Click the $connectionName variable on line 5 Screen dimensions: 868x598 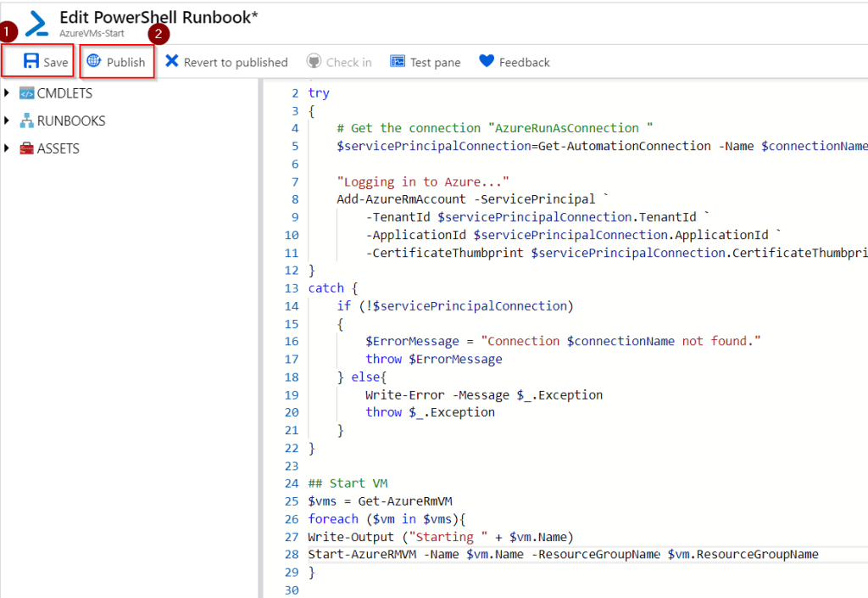click(x=815, y=146)
